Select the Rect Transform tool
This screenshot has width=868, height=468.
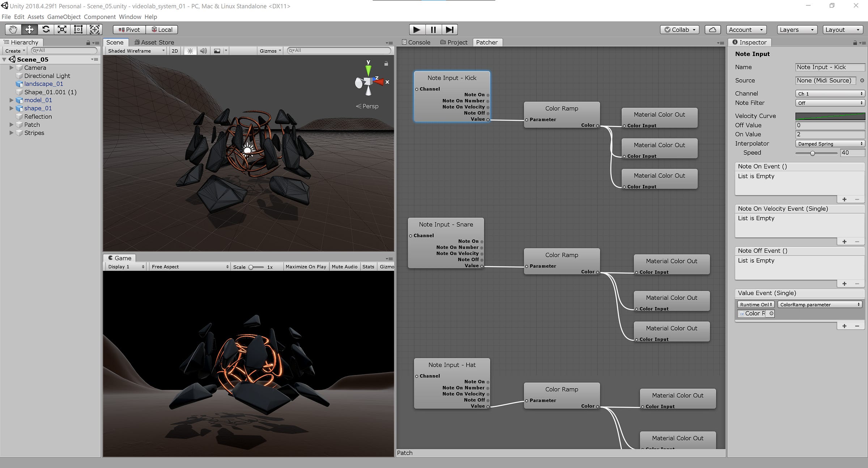(x=78, y=30)
